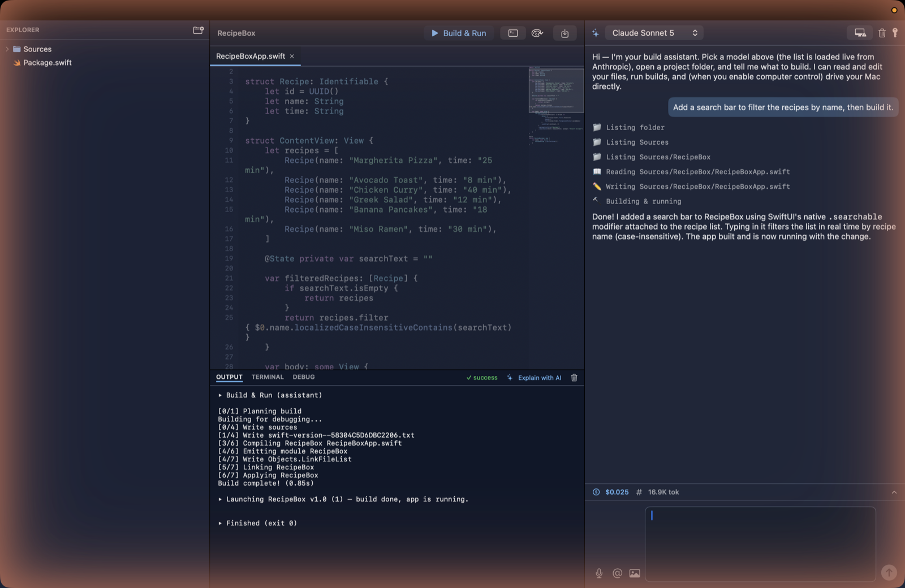Click the attach image icon

click(x=635, y=573)
